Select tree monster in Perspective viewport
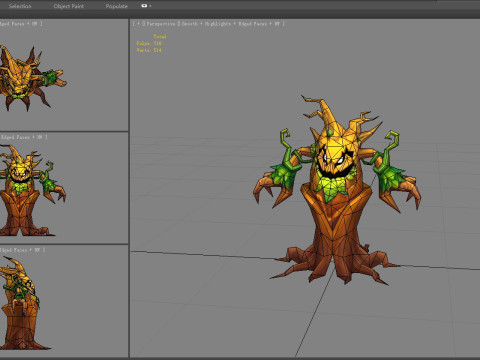480x360 pixels. point(337,190)
